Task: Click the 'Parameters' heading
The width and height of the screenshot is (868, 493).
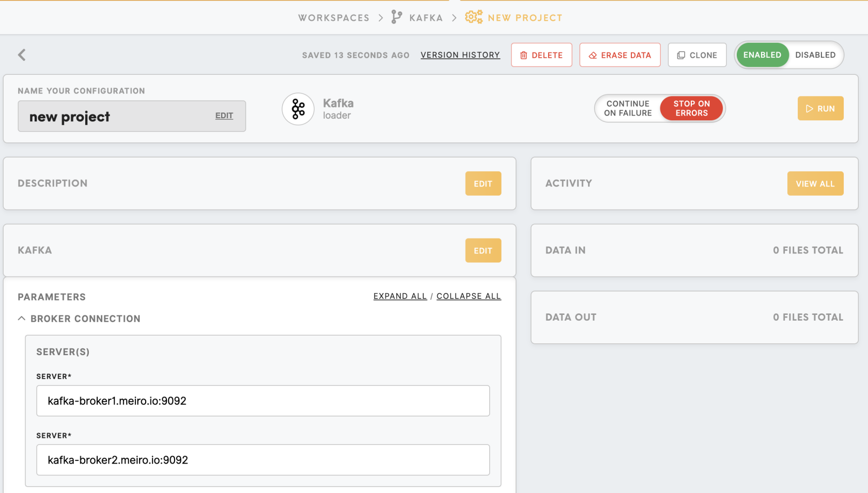Action: (52, 297)
